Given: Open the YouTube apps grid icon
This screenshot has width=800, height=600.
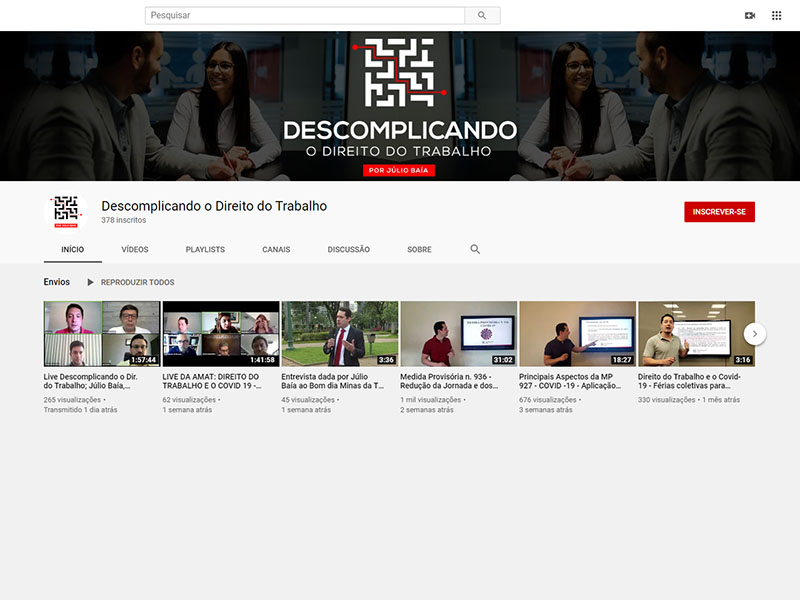Looking at the screenshot, I should point(776,16).
